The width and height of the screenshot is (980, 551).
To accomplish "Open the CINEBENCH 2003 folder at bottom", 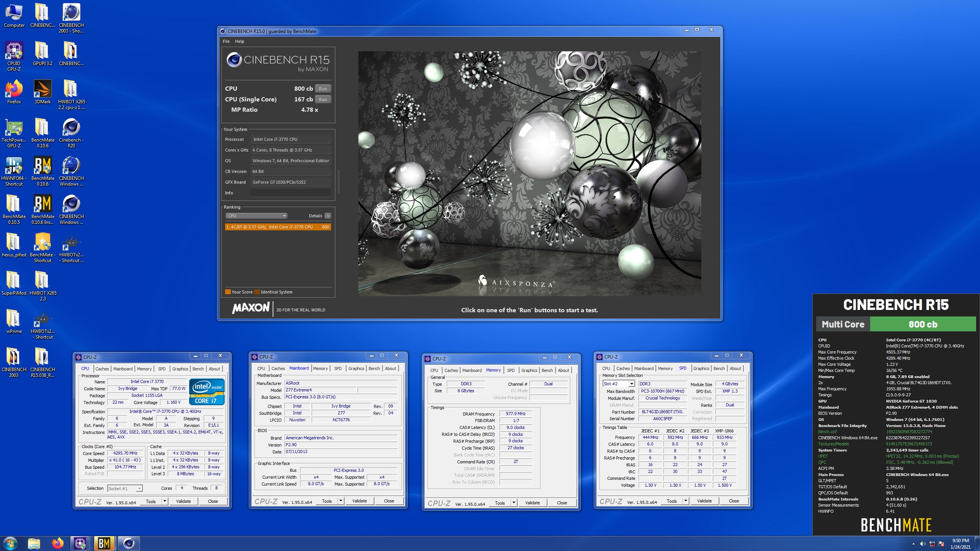I will pyautogui.click(x=14, y=362).
